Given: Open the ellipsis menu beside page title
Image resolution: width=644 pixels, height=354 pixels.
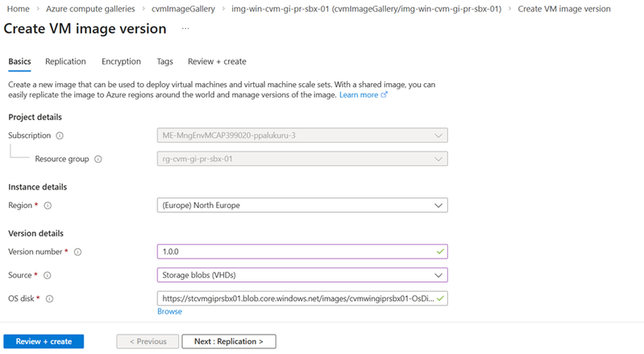Looking at the screenshot, I should coord(185,29).
